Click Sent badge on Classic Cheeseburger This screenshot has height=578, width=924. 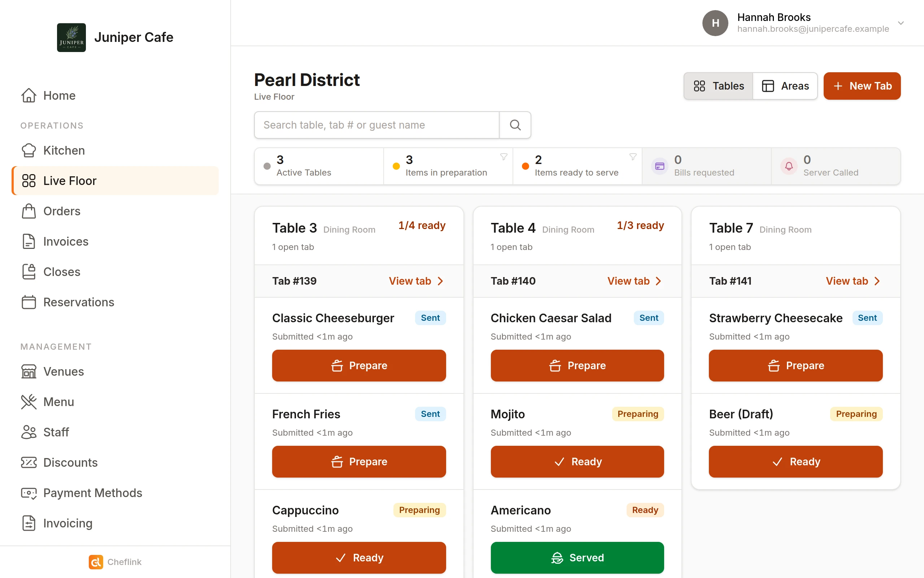point(430,318)
